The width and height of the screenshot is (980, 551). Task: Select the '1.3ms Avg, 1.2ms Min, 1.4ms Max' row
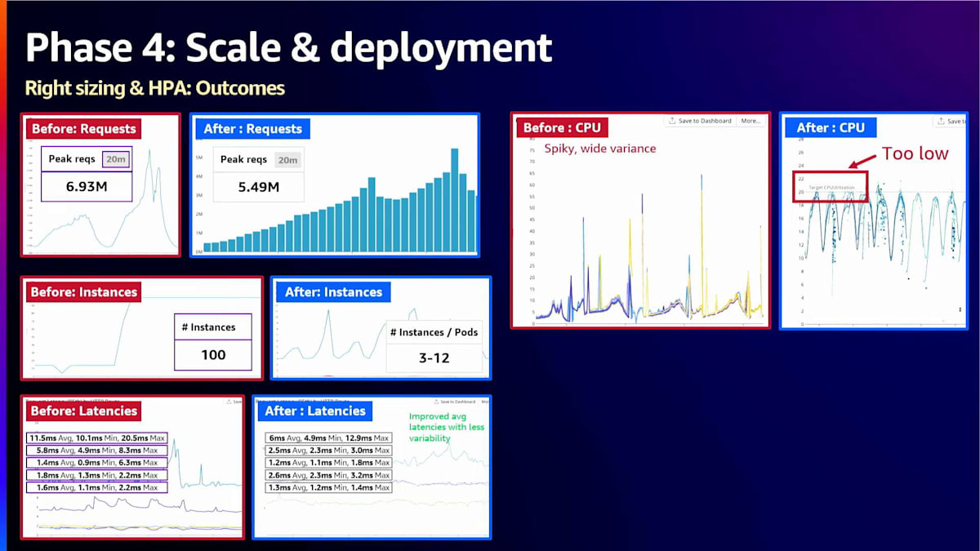click(328, 487)
